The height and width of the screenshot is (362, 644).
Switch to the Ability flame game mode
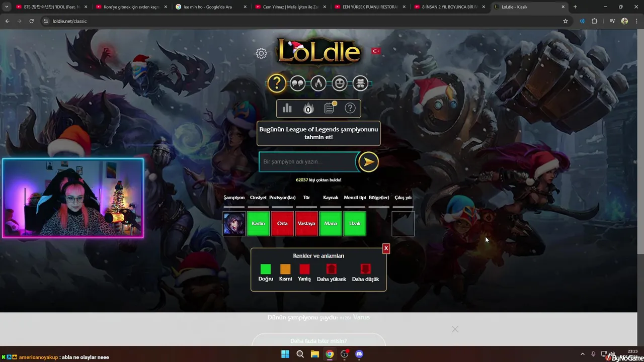click(318, 83)
